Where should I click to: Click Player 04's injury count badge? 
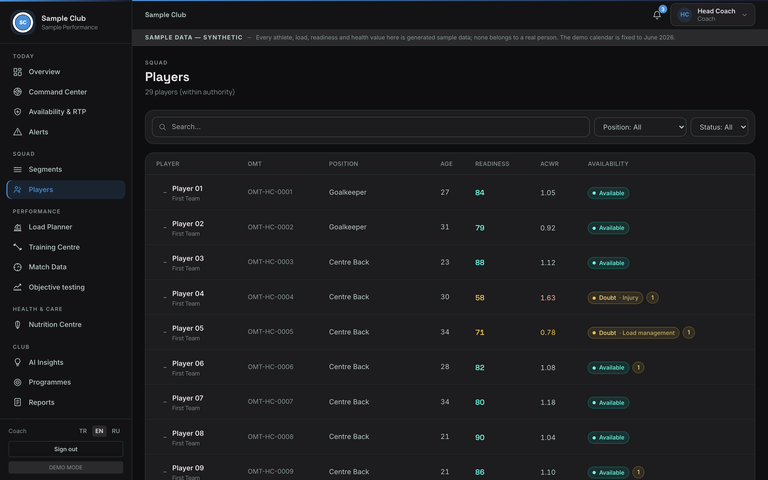pos(652,297)
